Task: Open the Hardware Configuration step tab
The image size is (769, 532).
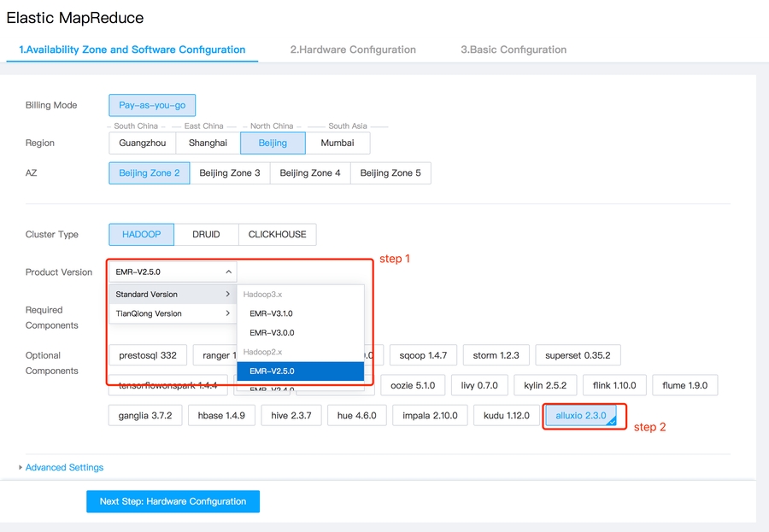Action: [x=353, y=50]
